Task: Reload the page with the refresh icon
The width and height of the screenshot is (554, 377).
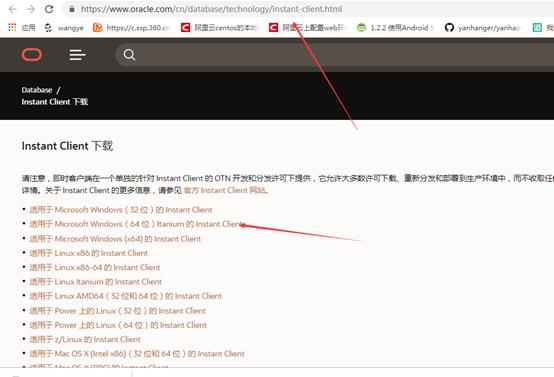Action: pyautogui.click(x=49, y=9)
